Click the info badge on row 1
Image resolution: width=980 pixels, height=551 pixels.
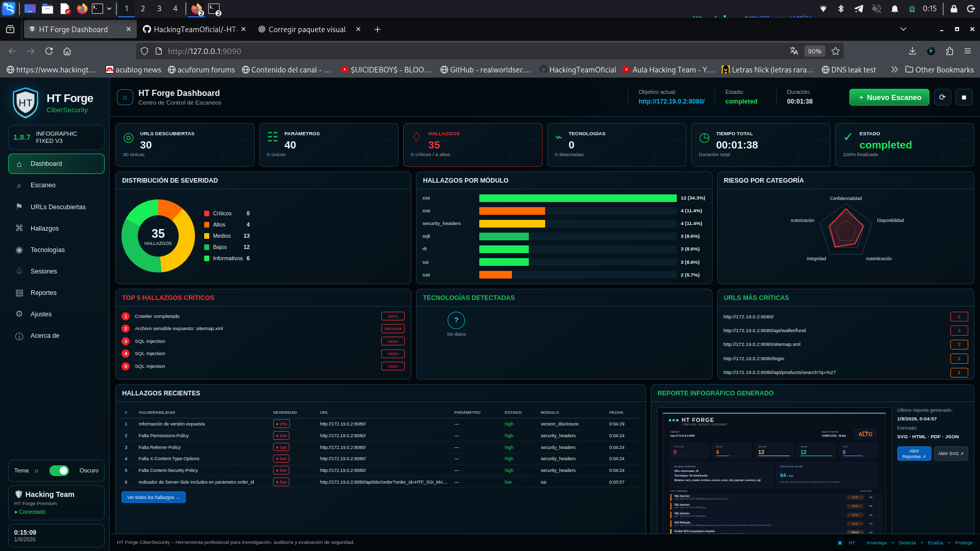click(281, 424)
